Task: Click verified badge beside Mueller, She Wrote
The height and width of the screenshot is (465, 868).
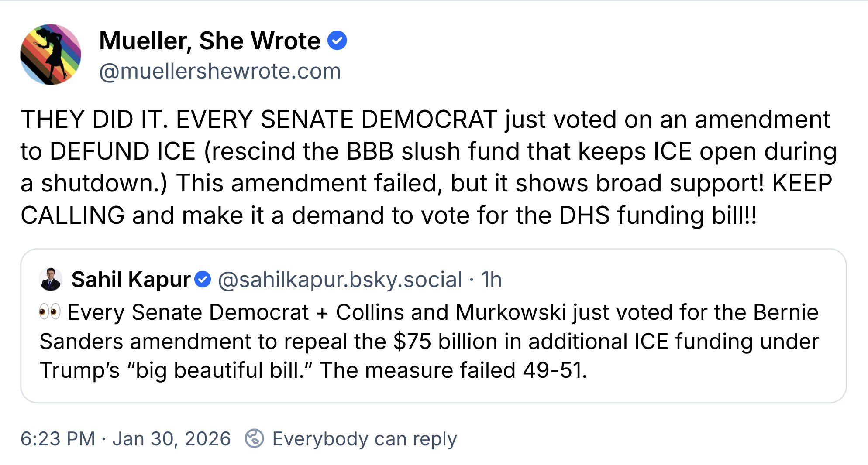Action: coord(337,41)
